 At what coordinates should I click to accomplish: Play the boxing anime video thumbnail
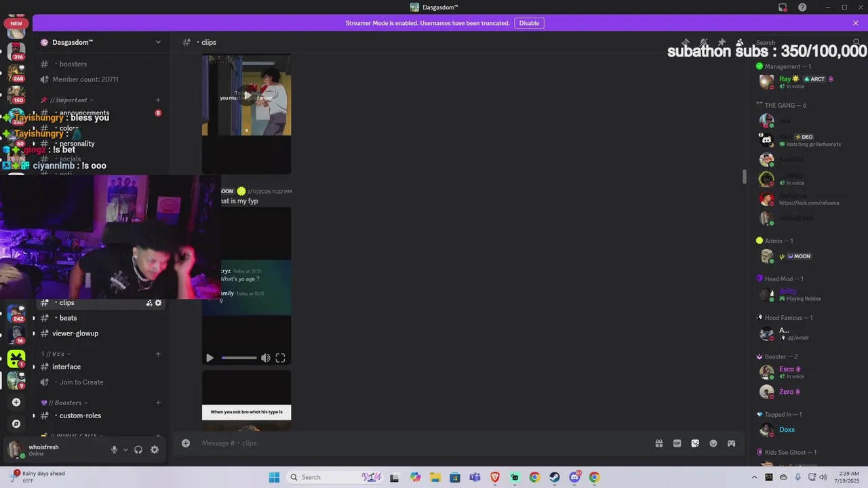(247, 96)
